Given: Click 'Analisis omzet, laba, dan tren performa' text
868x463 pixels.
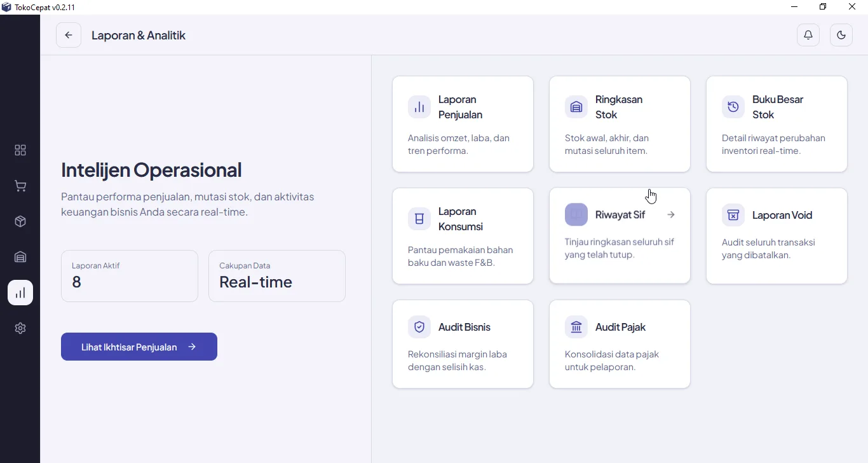Looking at the screenshot, I should (459, 144).
